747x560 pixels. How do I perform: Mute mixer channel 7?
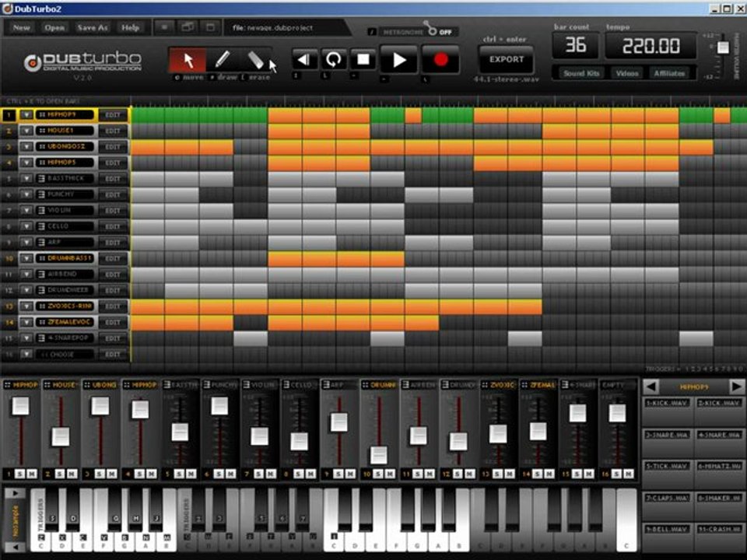coord(270,474)
